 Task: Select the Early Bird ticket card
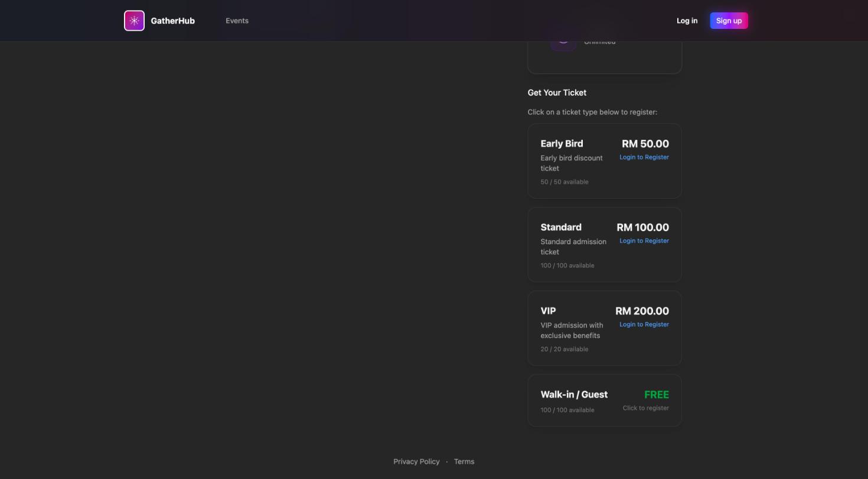point(605,161)
